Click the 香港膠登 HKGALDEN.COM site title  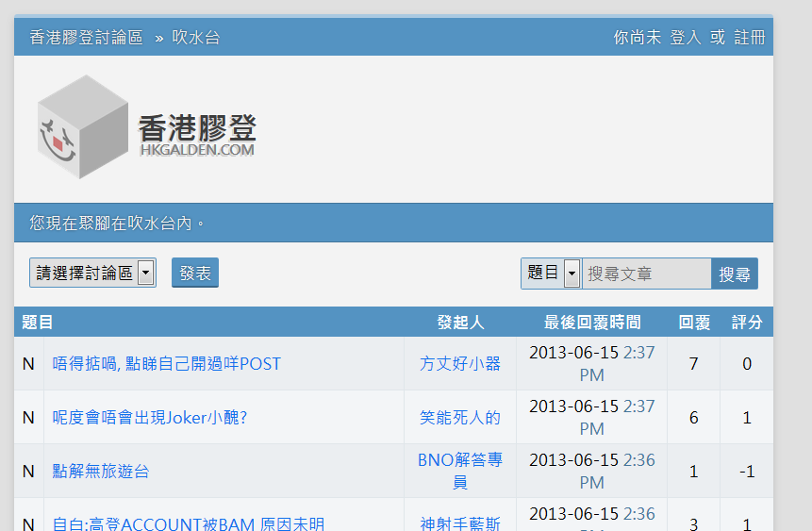click(197, 134)
